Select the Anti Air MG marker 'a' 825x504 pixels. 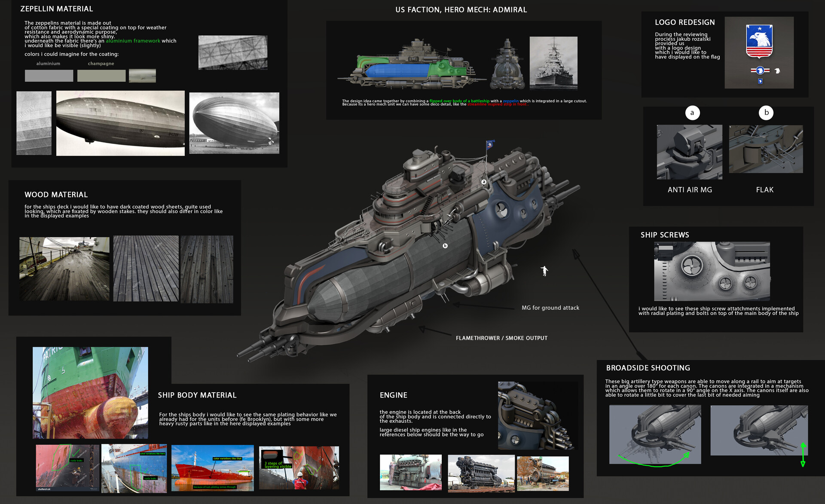coord(692,113)
